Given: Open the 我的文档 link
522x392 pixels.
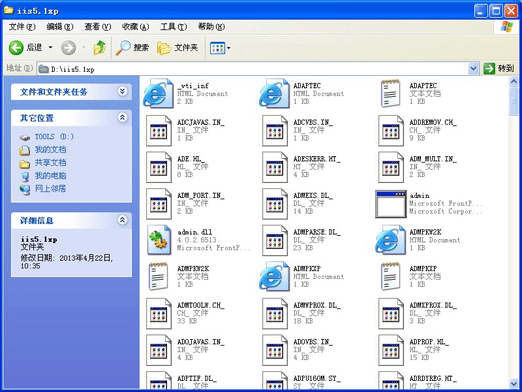Looking at the screenshot, I should point(50,150).
